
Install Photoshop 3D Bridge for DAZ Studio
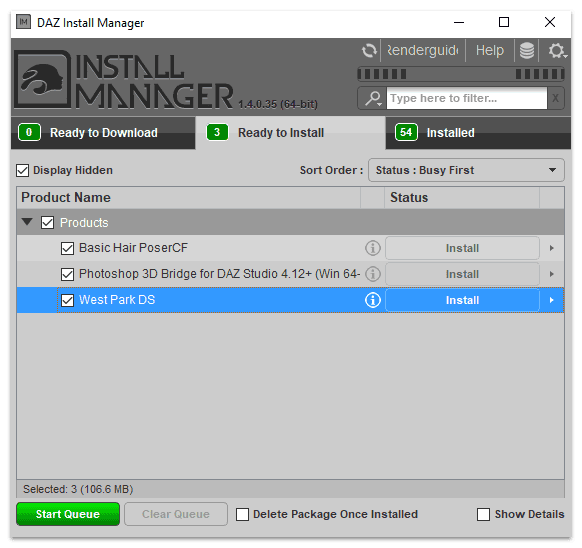click(x=462, y=274)
